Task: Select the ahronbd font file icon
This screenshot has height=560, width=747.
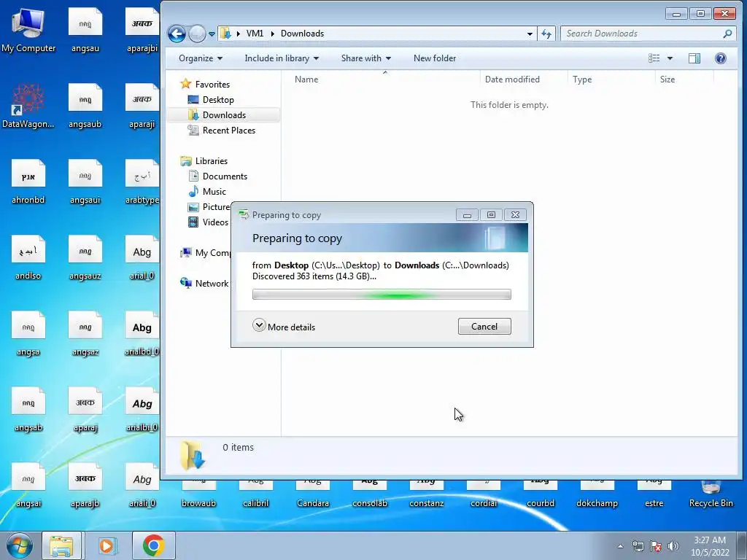Action: pyautogui.click(x=28, y=182)
